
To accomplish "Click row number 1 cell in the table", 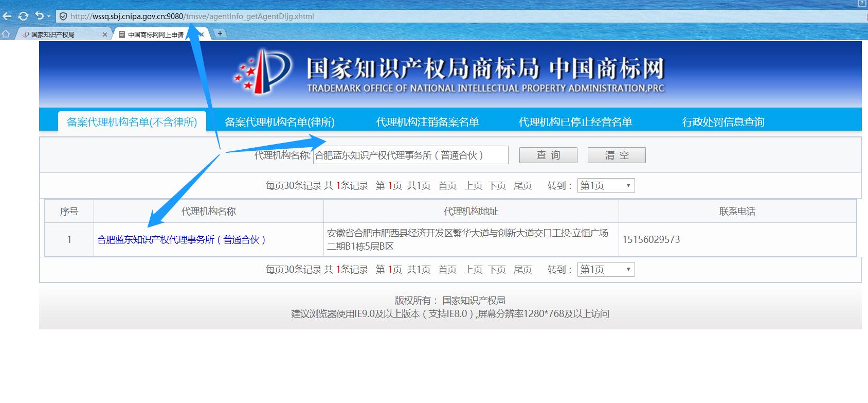I will tap(69, 240).
